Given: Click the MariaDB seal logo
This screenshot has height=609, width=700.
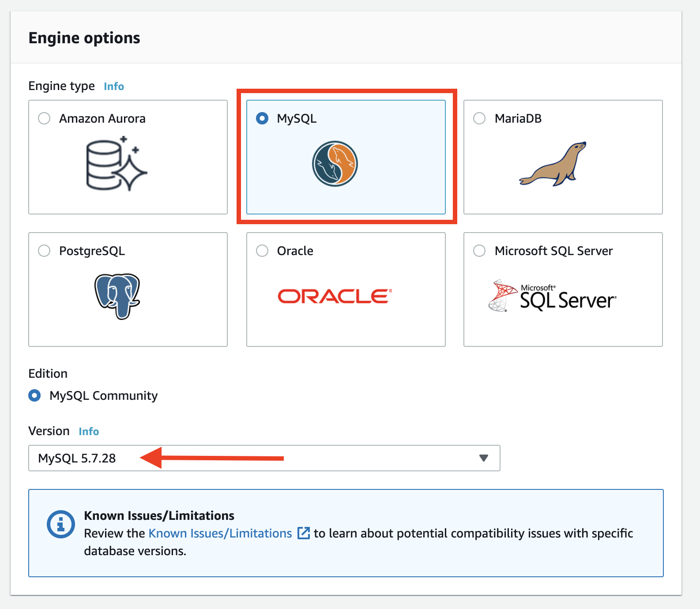Looking at the screenshot, I should [553, 164].
